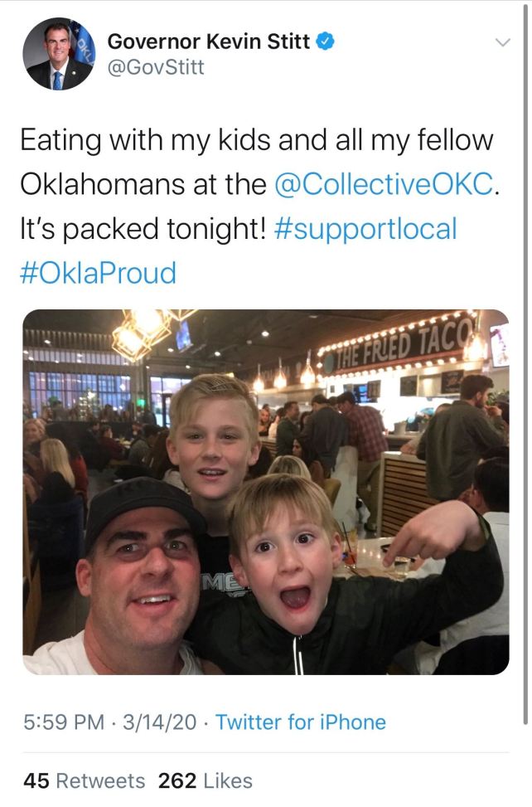Screen dimensions: 532x807
Task: Open the #OklaProud hashtag
Action: coord(98,274)
